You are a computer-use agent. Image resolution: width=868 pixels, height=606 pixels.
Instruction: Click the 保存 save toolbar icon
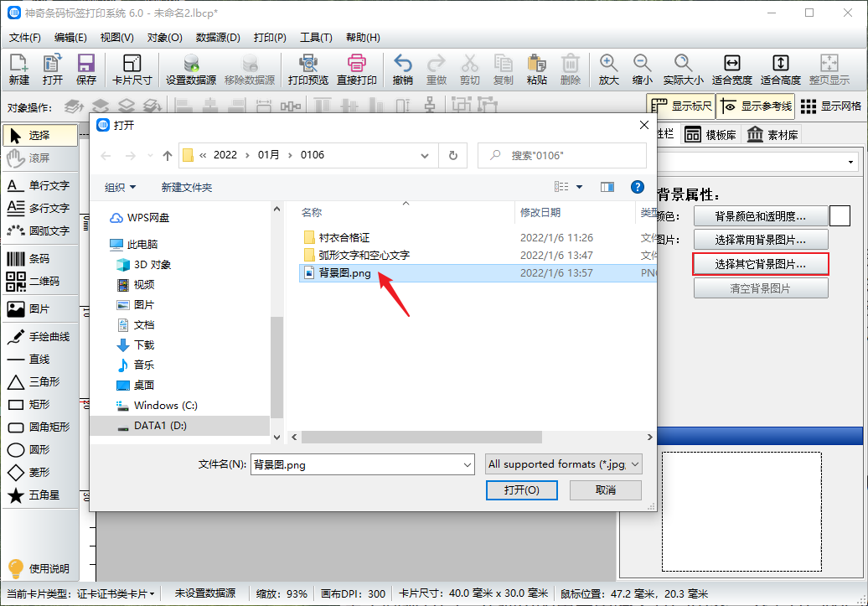86,70
